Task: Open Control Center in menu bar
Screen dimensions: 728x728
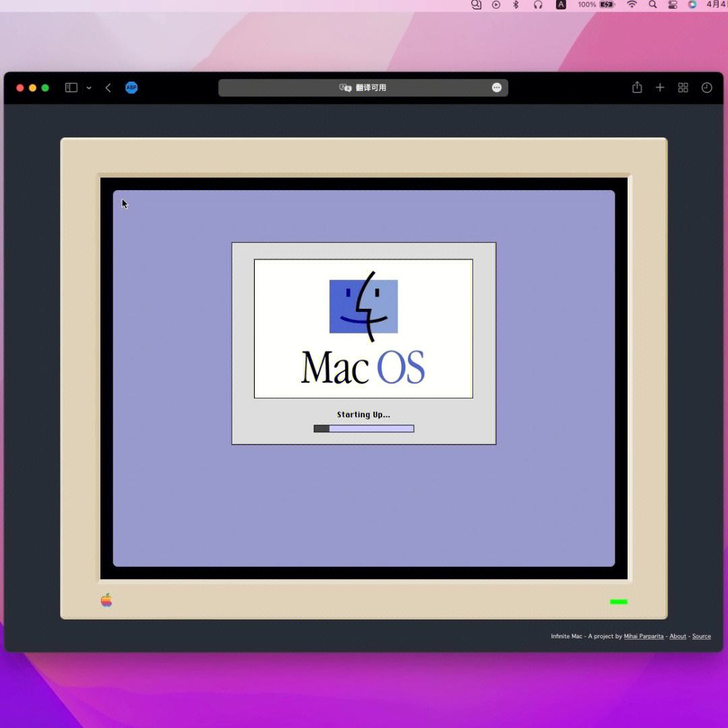Action: (672, 5)
